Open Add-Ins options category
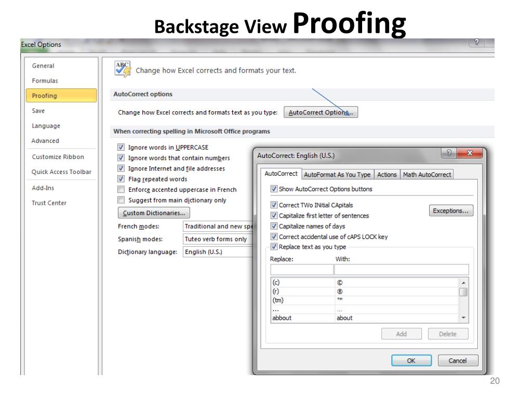This screenshot has width=532, height=399. 61,188
